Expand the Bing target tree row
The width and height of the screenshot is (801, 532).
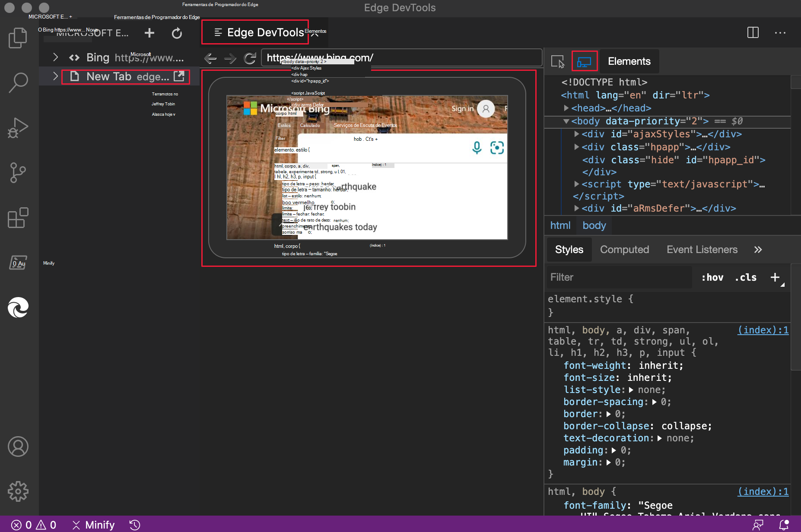[55, 57]
